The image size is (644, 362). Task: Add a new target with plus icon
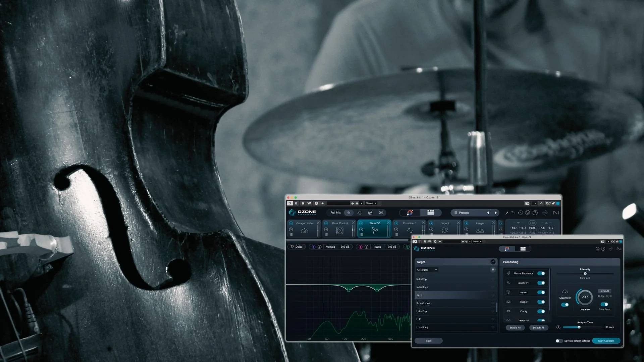pyautogui.click(x=493, y=262)
